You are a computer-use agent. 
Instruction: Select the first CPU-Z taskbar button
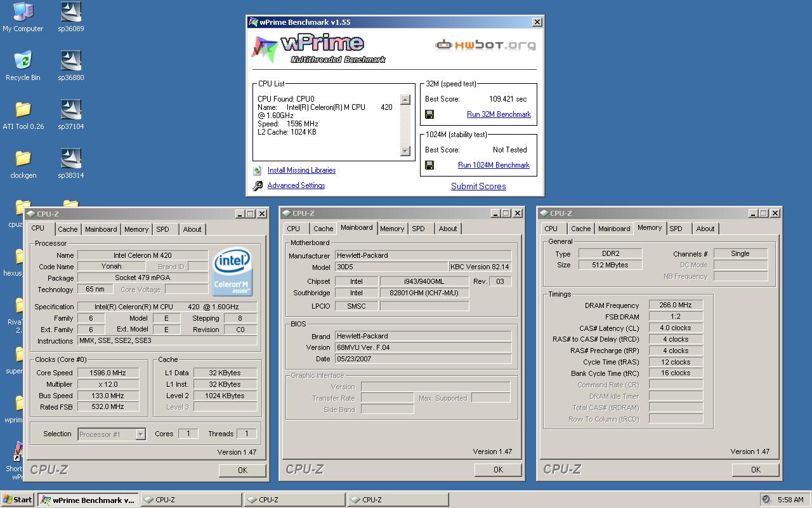(191, 500)
